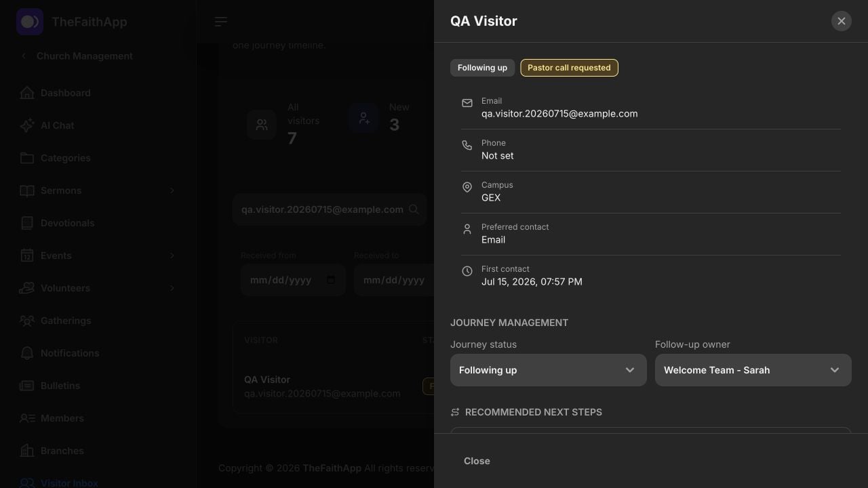Click the Received to date field
This screenshot has height=488, width=868.
(394, 280)
